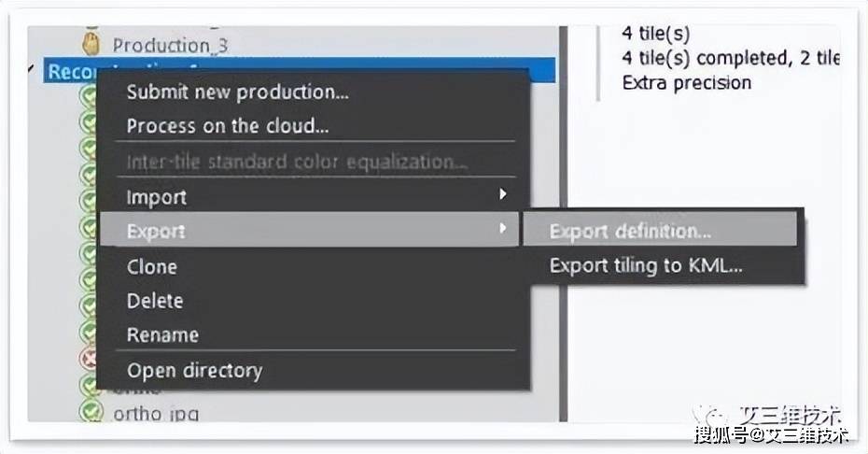Rename the selected reconstruction
The height and width of the screenshot is (454, 868).
coord(162,334)
